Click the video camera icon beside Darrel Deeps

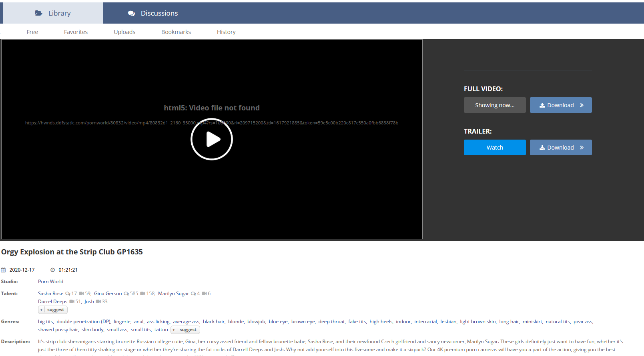click(x=72, y=302)
